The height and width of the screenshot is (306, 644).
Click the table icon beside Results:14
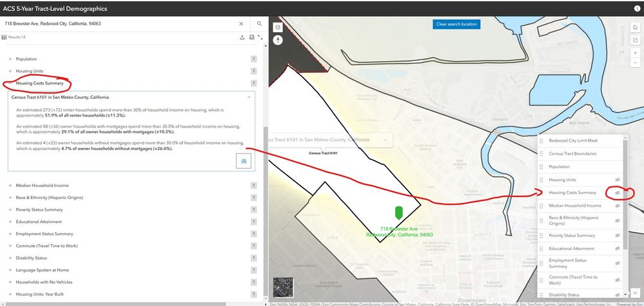tap(4, 37)
